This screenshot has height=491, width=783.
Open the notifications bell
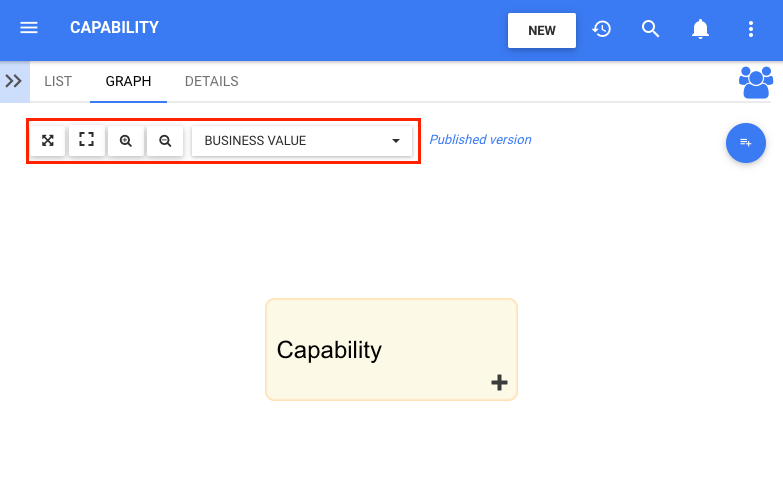(x=701, y=29)
